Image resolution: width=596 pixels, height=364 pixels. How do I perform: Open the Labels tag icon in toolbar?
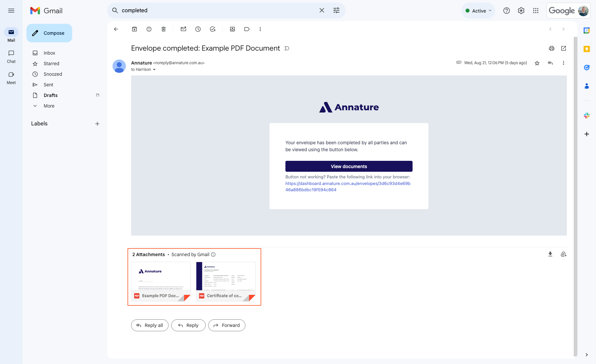coord(247,29)
